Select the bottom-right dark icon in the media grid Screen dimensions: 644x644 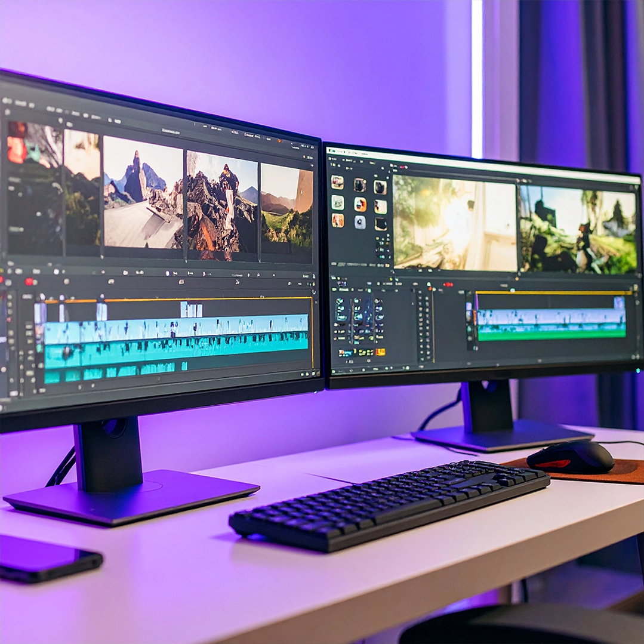click(380, 224)
